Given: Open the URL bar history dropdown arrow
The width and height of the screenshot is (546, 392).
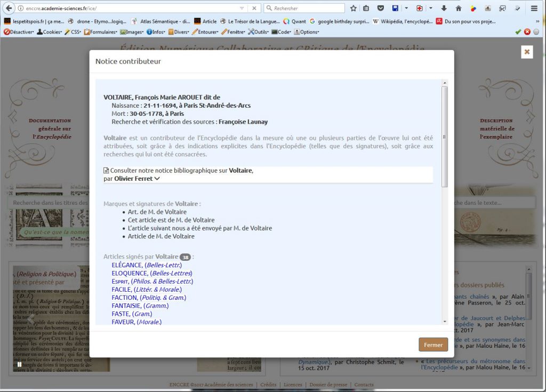Looking at the screenshot, I should (x=242, y=9).
